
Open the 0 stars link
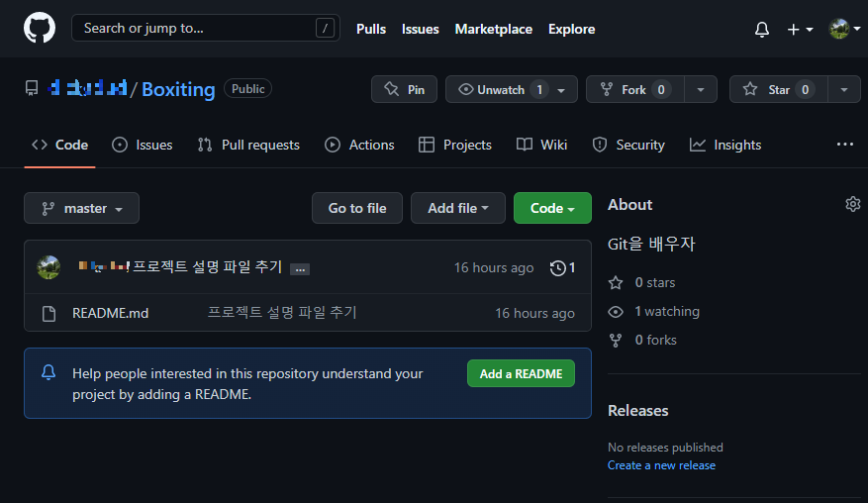pos(641,282)
